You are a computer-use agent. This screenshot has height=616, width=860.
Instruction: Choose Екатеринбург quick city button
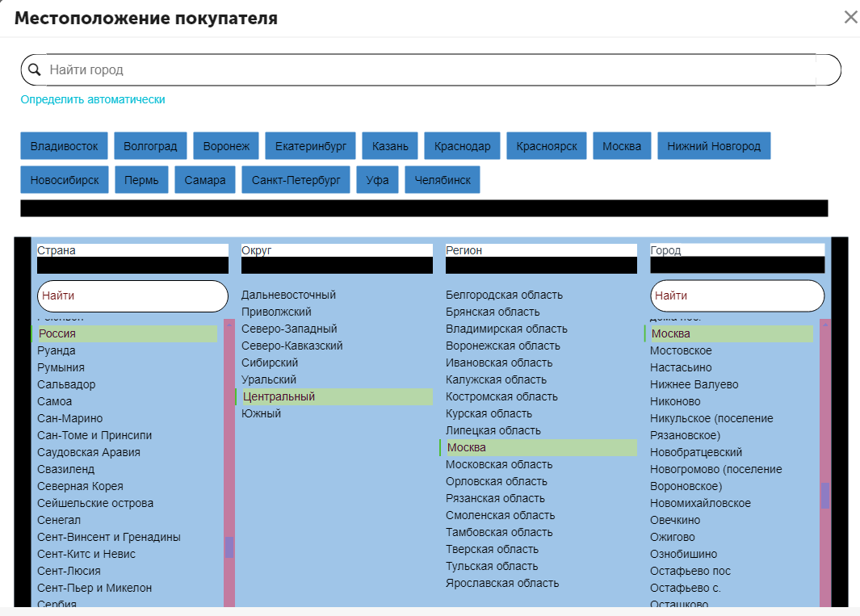(x=310, y=146)
